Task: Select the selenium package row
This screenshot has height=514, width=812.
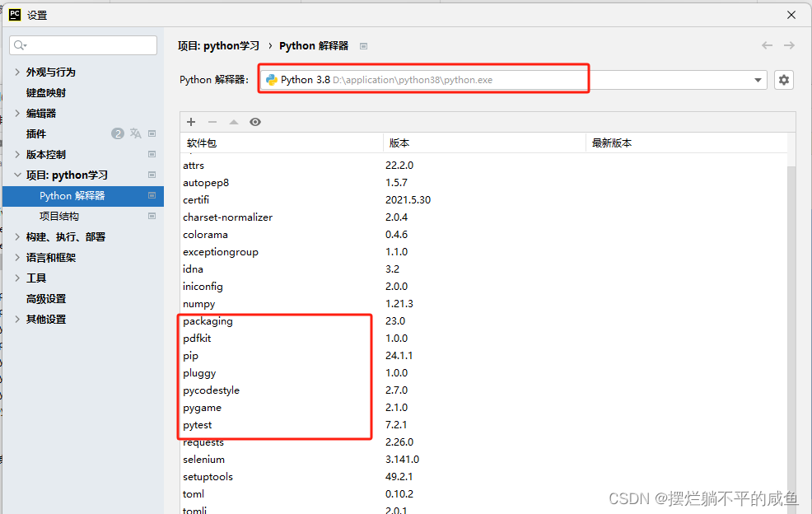Action: click(x=483, y=460)
